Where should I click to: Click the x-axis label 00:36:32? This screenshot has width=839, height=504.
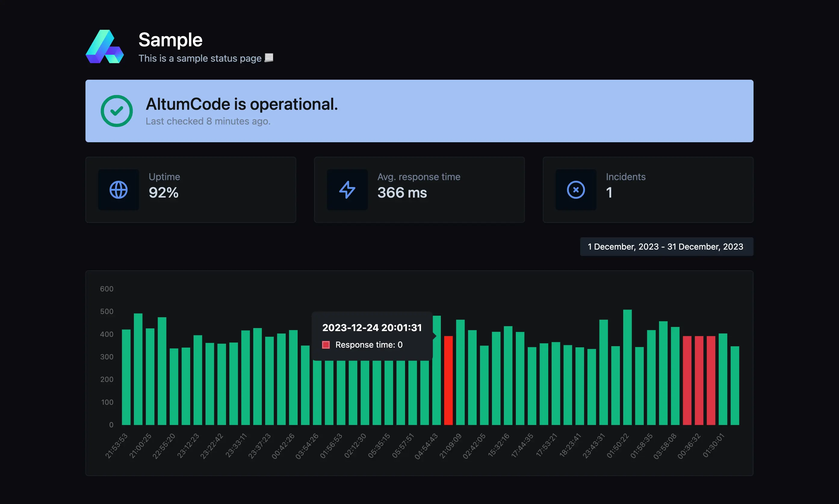pos(689,446)
